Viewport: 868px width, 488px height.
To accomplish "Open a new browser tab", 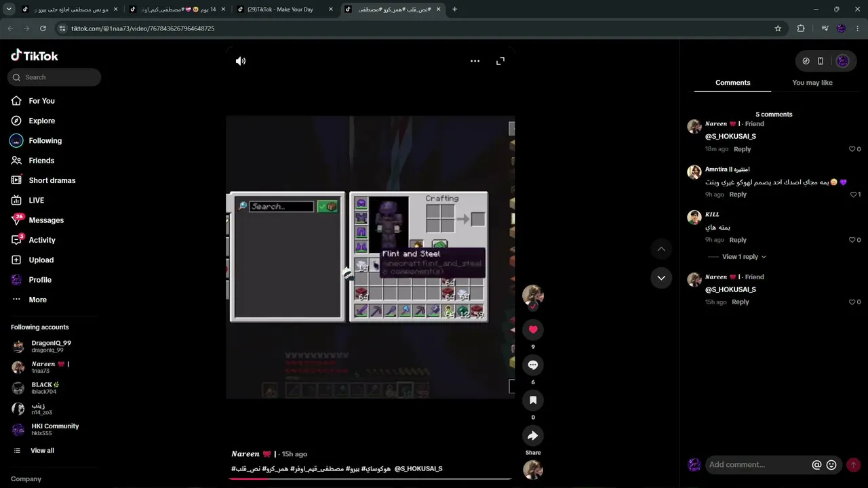I will (454, 9).
